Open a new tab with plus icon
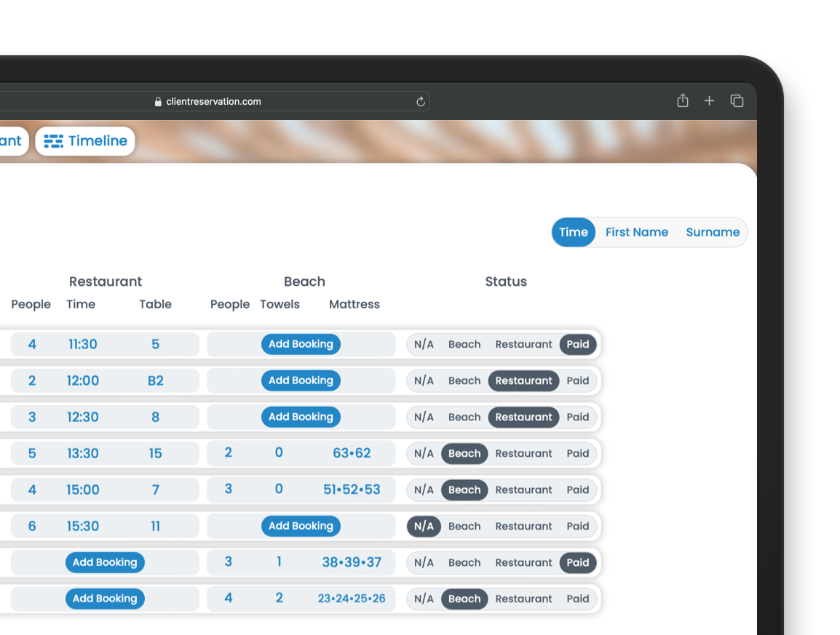Screen dimensions: 840x635 [x=709, y=101]
